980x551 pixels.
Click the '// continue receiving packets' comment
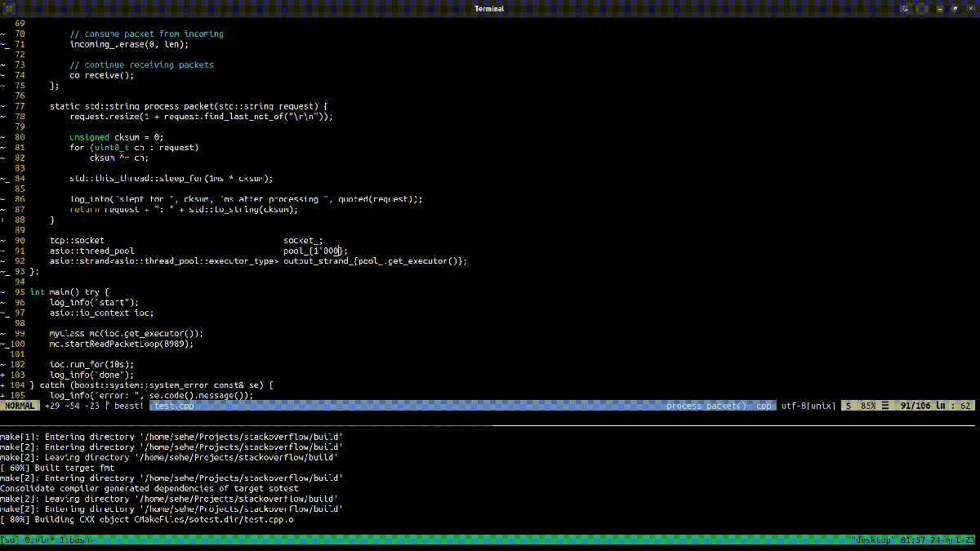(x=141, y=64)
